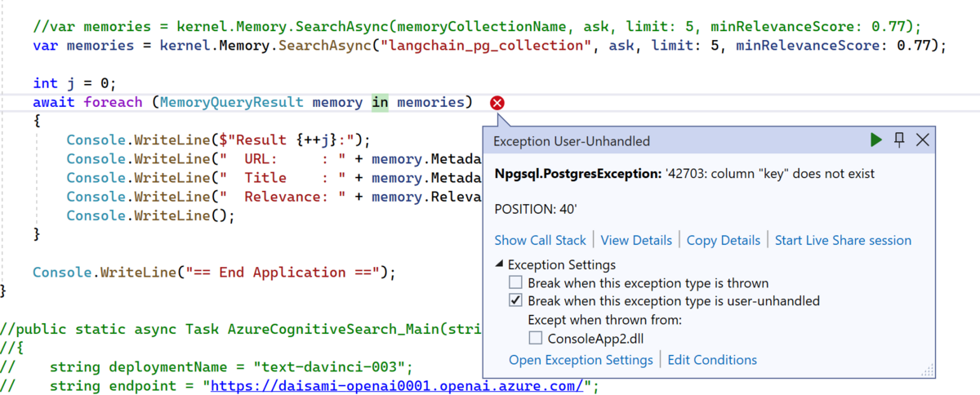Click the resize grip of exception popup

point(929,371)
